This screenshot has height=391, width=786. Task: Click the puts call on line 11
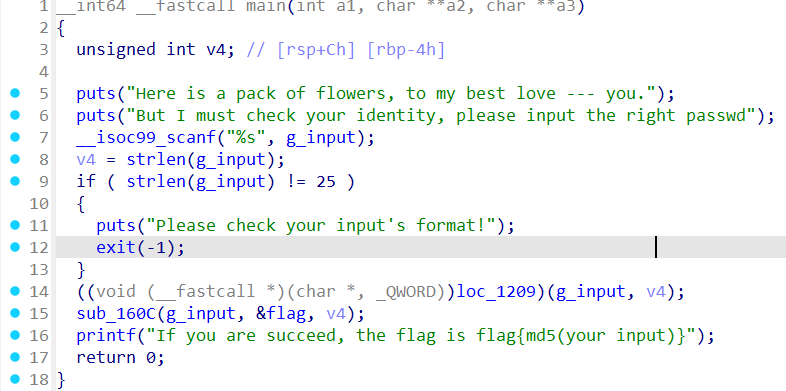click(x=116, y=226)
